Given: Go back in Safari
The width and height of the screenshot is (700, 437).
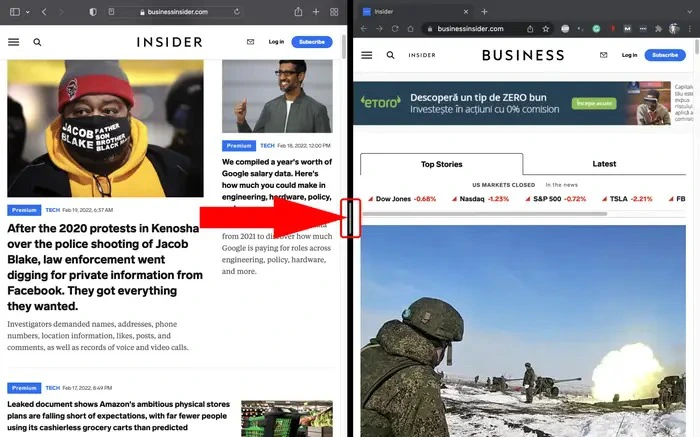Looking at the screenshot, I should (44, 12).
